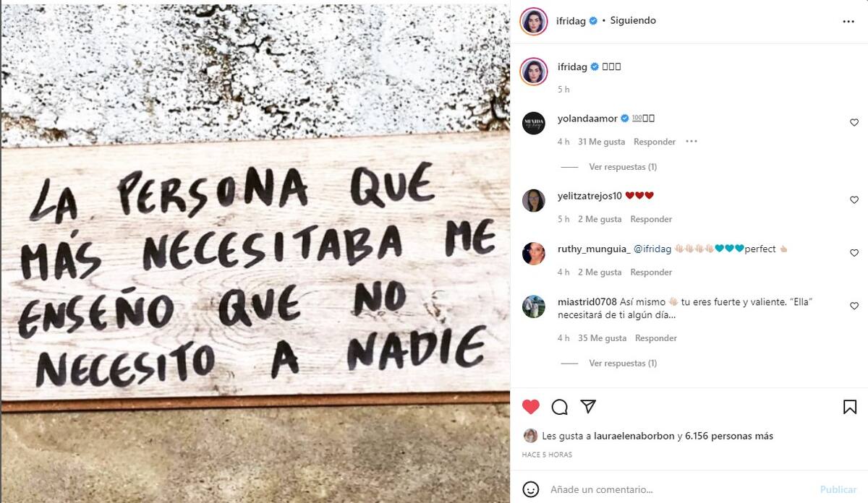The height and width of the screenshot is (503, 868).
Task: Click Responder under ruthy_munguia_'s comment
Action: point(651,272)
